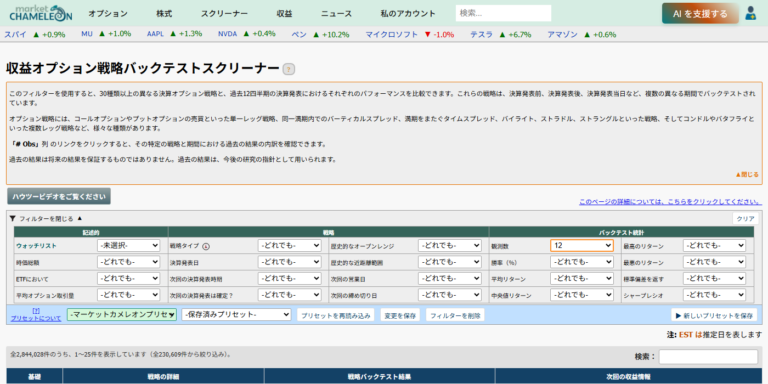Open the 平均オプション取引量 dropdown
Screen dimensions: 768x384
pos(129,295)
